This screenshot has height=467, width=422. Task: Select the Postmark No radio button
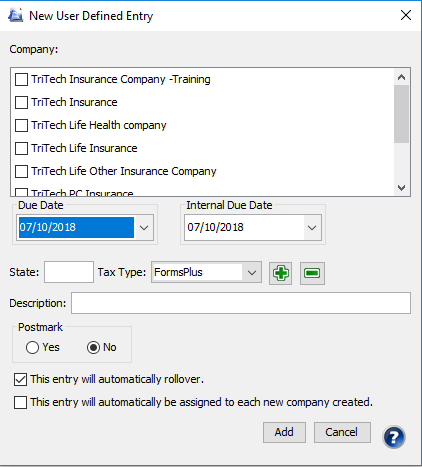(x=93, y=347)
